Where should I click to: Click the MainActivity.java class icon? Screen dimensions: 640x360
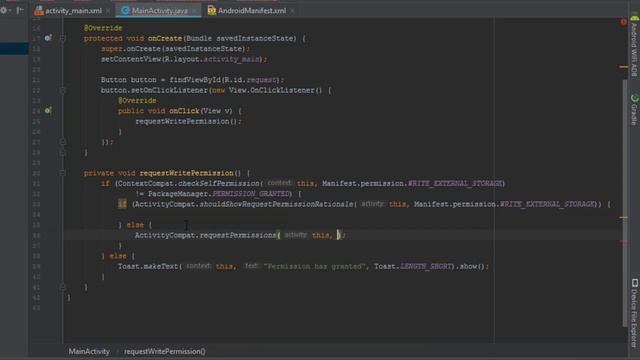click(125, 11)
